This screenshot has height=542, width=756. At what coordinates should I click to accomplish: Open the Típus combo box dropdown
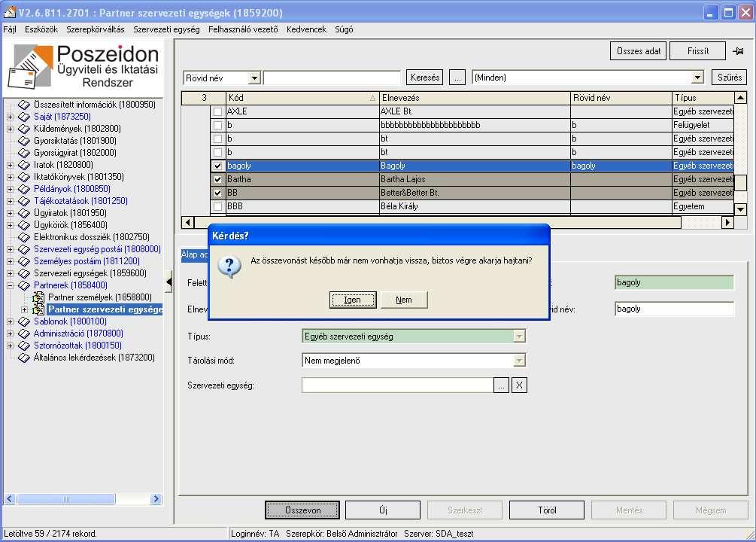(x=519, y=336)
